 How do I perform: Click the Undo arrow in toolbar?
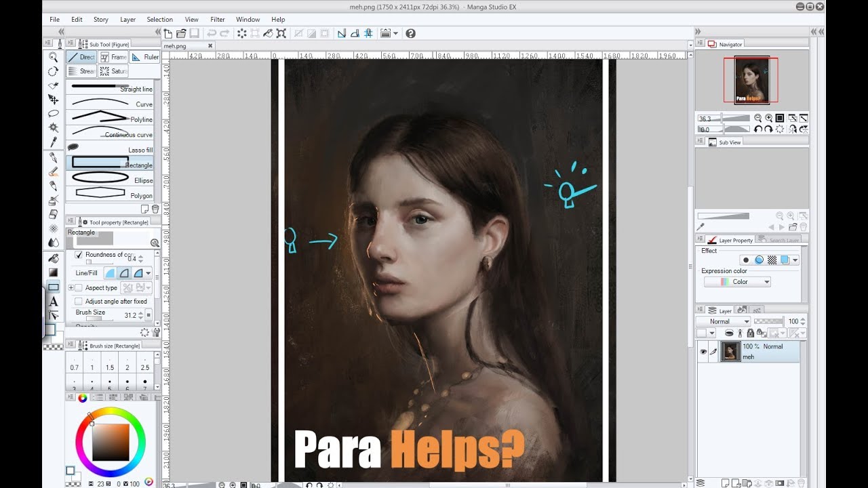[x=212, y=33]
